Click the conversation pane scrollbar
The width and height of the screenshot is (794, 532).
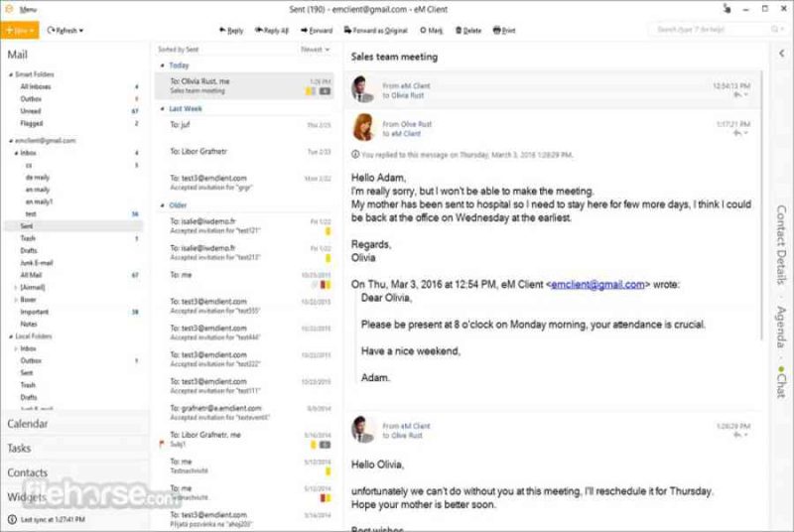coord(762,205)
